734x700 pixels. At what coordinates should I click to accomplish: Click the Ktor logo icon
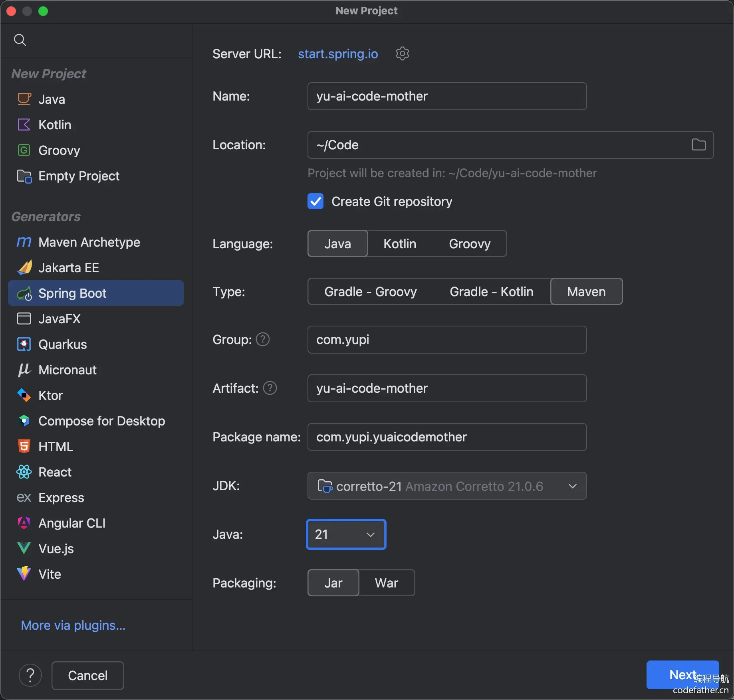click(24, 395)
